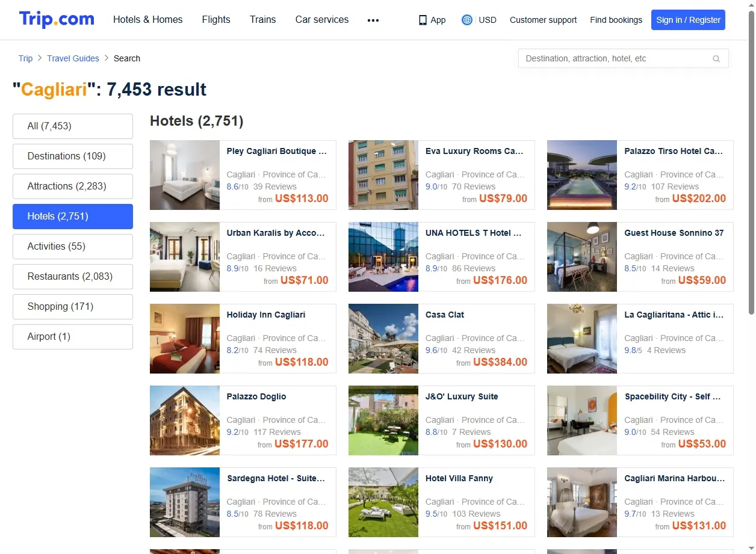Click the Trip.com logo
The image size is (756, 554).
57,19
